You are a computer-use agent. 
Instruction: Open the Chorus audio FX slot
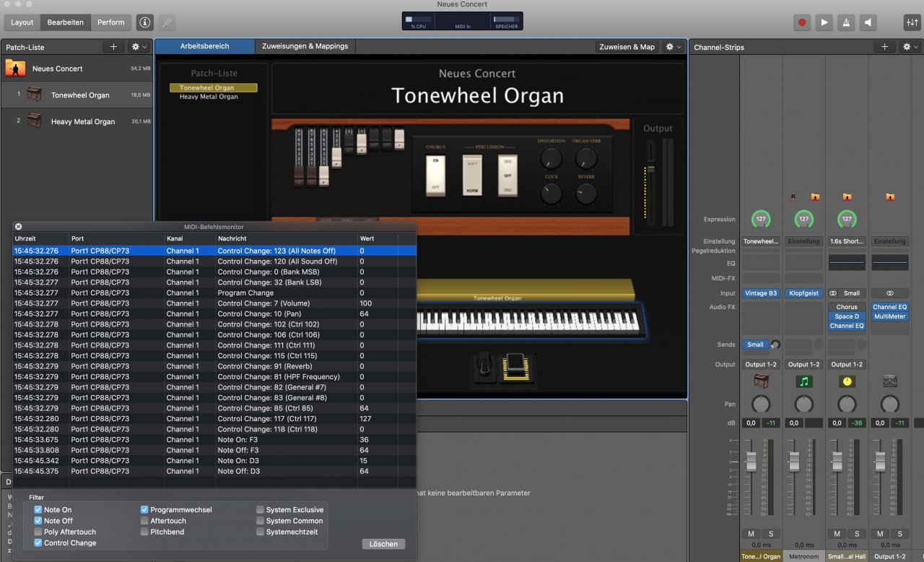[x=847, y=307]
